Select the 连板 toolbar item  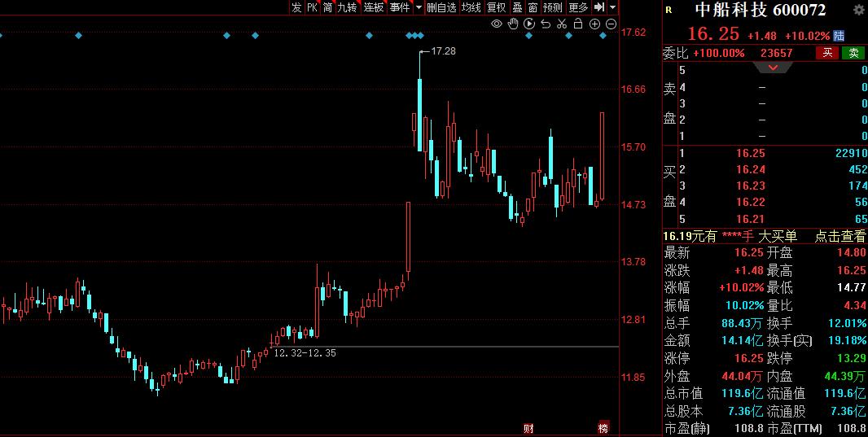(374, 7)
